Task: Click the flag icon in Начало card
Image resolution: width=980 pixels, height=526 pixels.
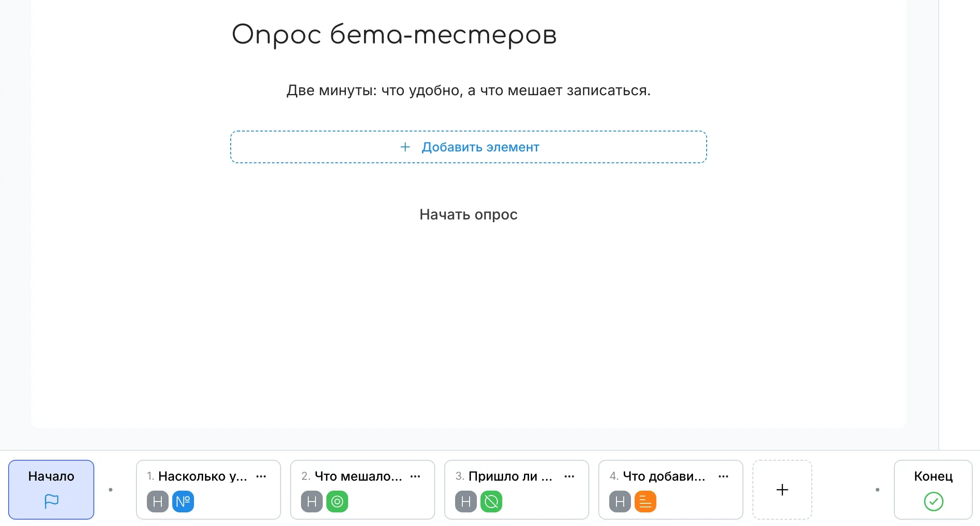Action: pyautogui.click(x=51, y=501)
